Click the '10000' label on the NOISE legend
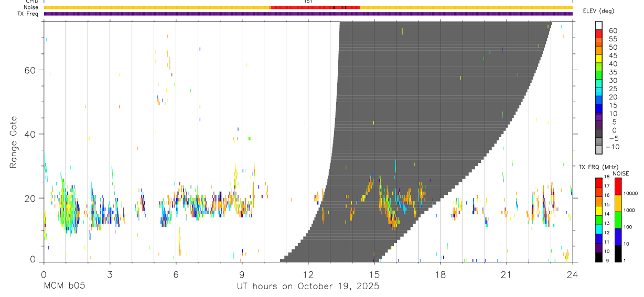Image resolution: width=644 pixels, height=297 pixels. (630, 193)
